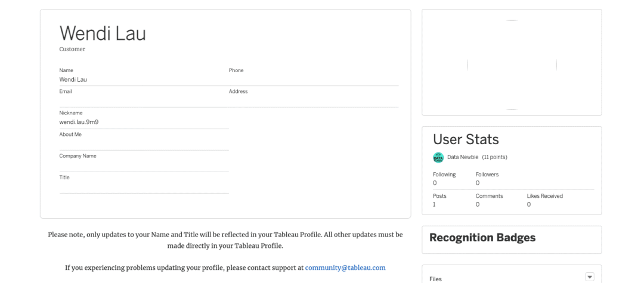The image size is (644, 283).
Task: Click the Customer label under the name
Action: pos(72,49)
